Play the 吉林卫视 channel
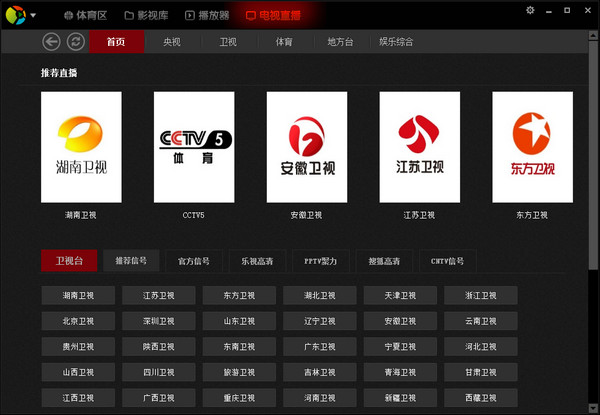600x415 pixels. coord(320,372)
